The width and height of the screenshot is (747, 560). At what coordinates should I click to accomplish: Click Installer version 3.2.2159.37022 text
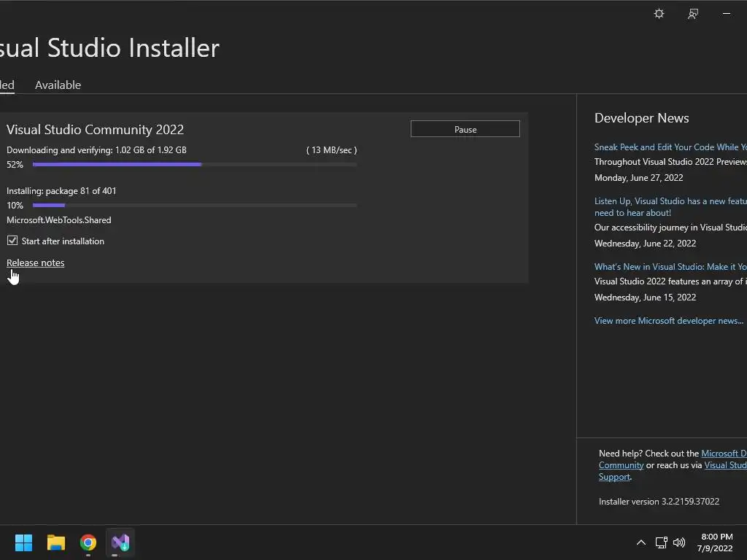click(659, 502)
